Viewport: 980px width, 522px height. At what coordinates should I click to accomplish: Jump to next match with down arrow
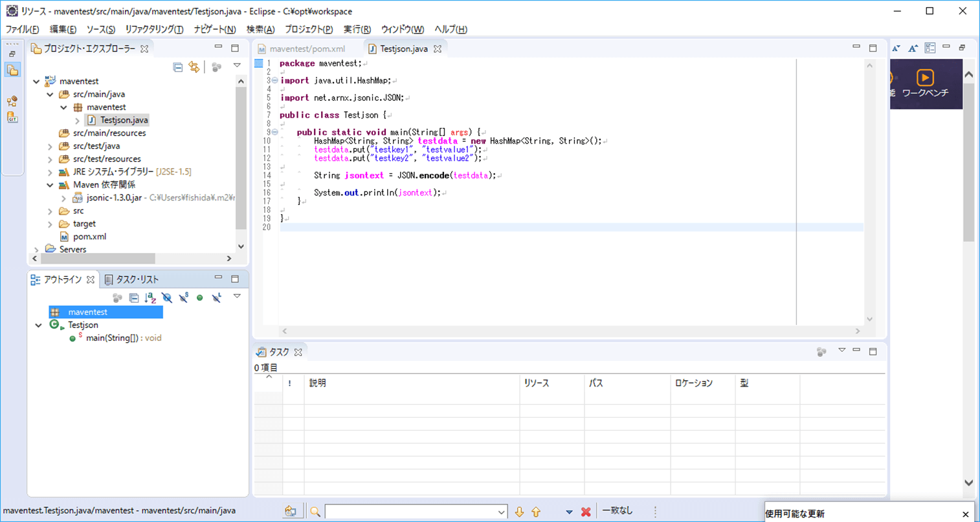coord(519,512)
